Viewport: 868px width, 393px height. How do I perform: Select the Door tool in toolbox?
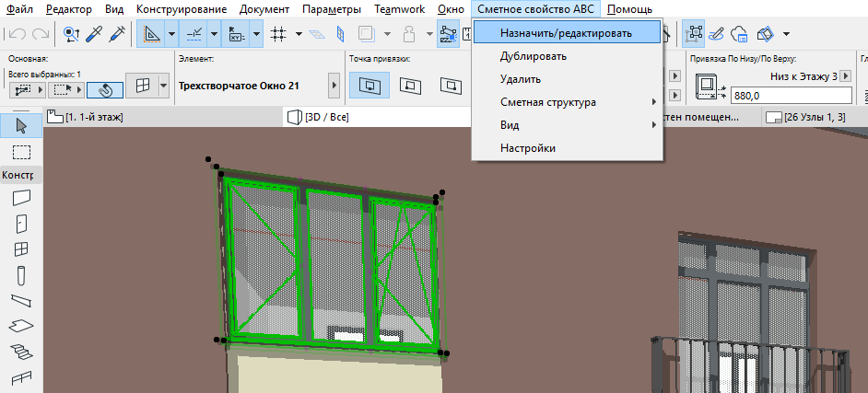pos(21,224)
